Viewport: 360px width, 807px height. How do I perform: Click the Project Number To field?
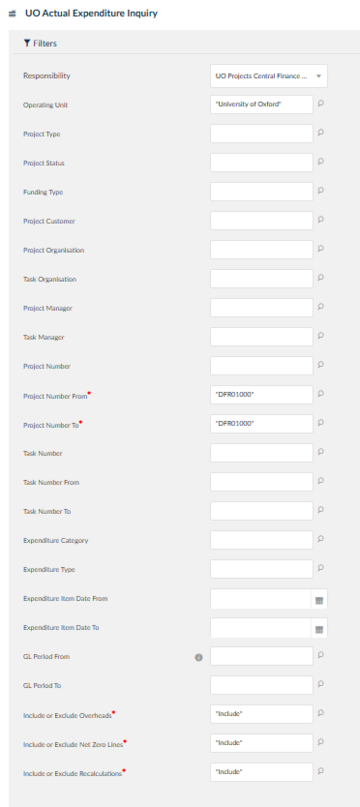click(262, 424)
